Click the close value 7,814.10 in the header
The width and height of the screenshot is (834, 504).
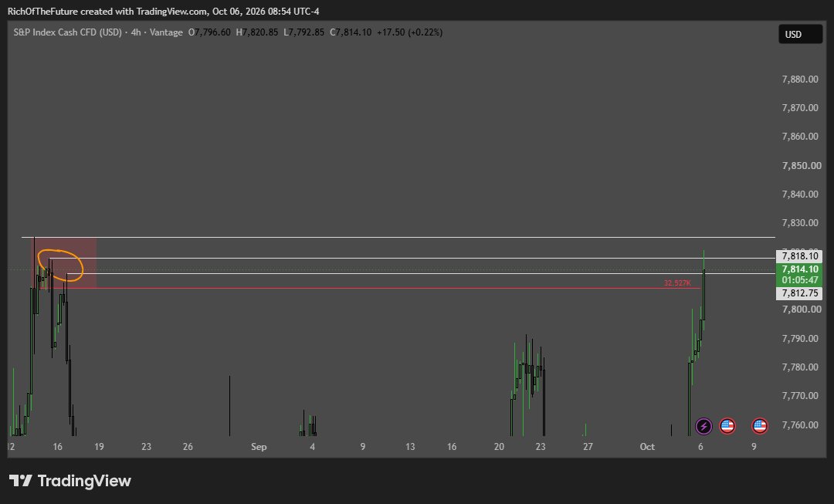tap(354, 32)
